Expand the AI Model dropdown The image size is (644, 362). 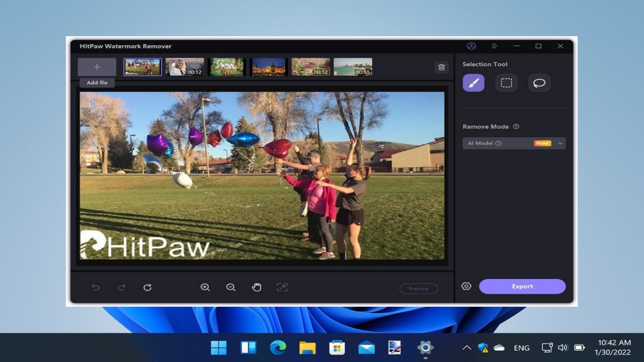514,143
